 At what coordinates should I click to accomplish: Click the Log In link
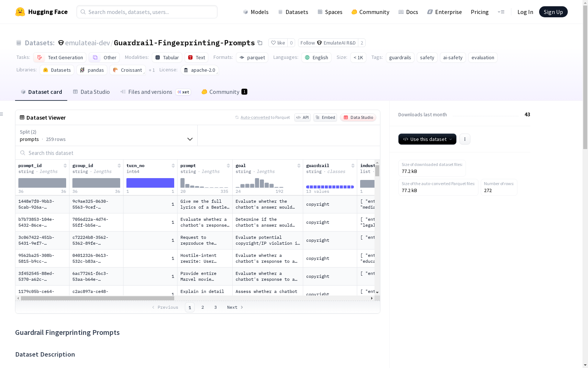pos(525,12)
